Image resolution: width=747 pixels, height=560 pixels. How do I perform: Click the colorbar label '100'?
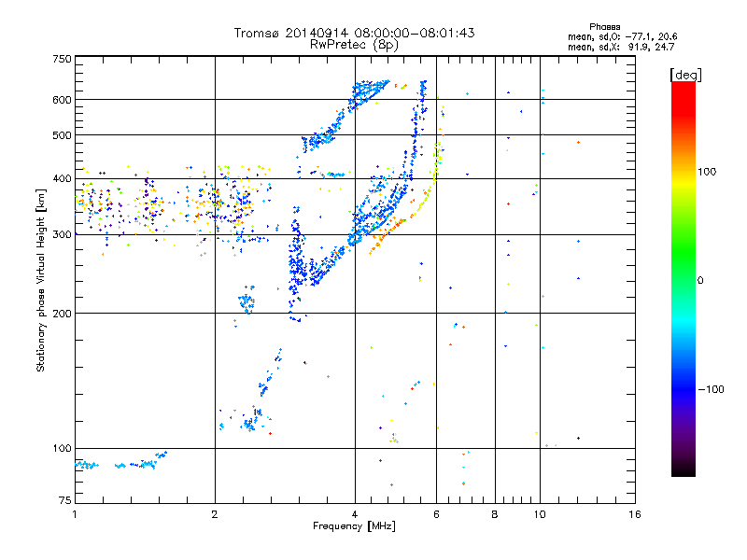click(707, 172)
